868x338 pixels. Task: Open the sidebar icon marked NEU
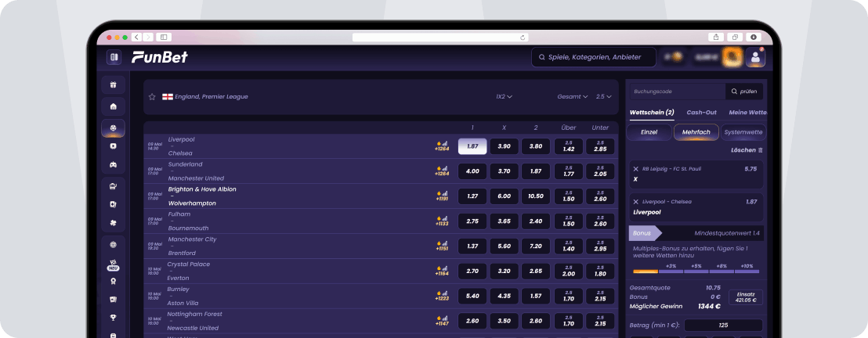114,264
